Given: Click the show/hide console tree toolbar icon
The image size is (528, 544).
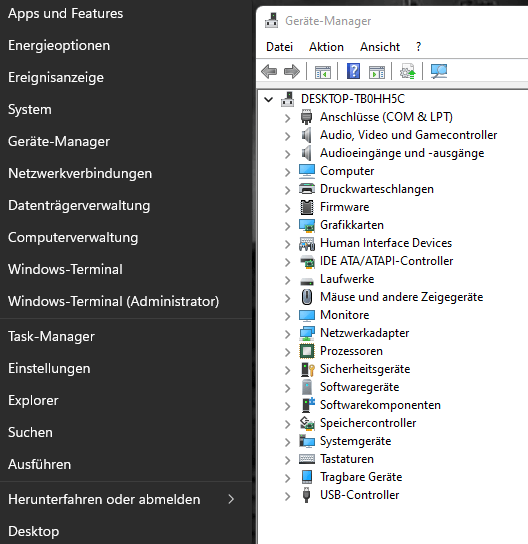Looking at the screenshot, I should point(323,72).
